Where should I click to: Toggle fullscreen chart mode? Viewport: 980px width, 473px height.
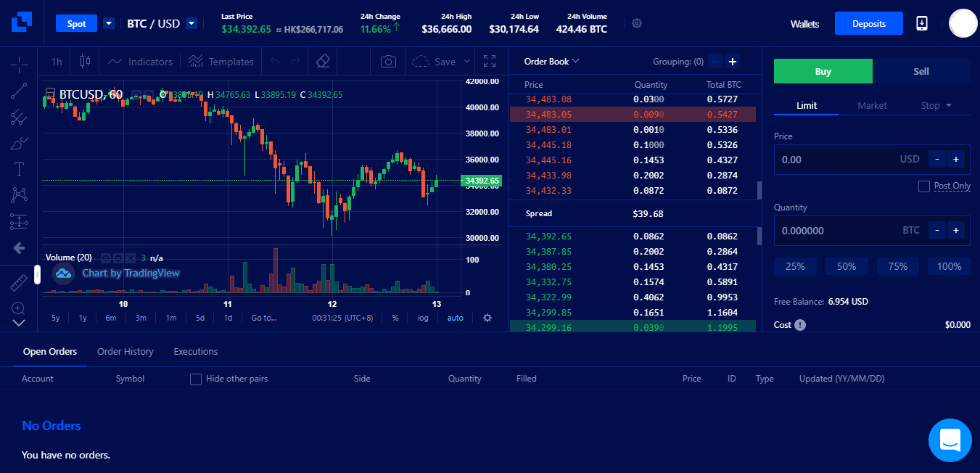click(490, 62)
